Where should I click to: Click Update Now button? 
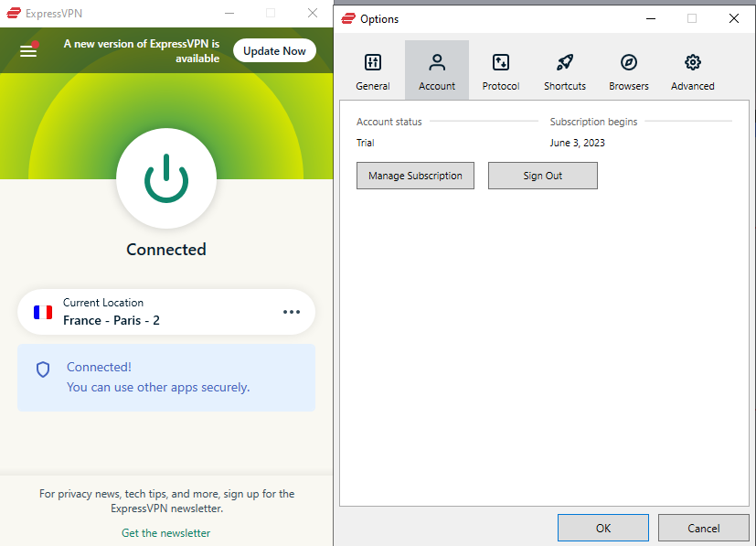click(274, 50)
